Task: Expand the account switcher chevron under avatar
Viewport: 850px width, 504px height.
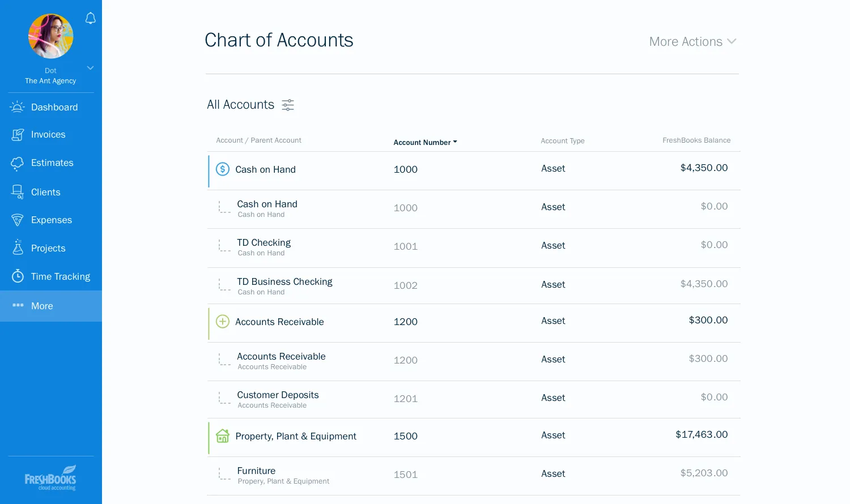Action: click(90, 68)
